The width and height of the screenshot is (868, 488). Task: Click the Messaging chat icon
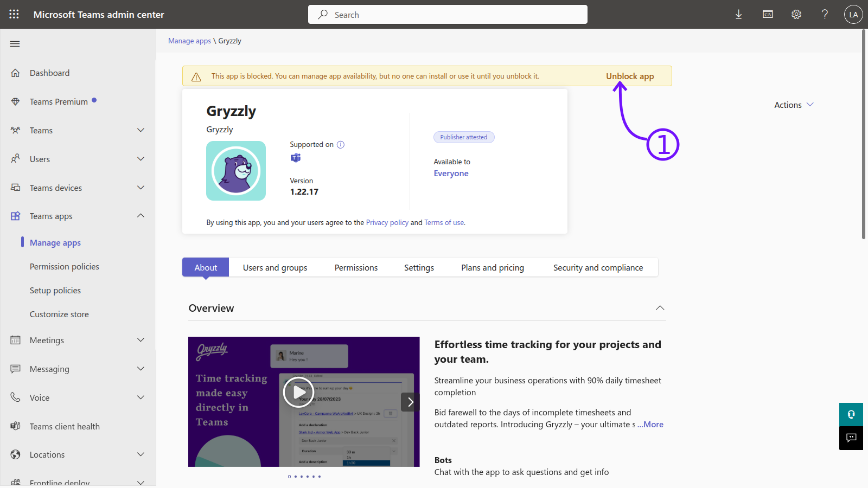point(15,369)
